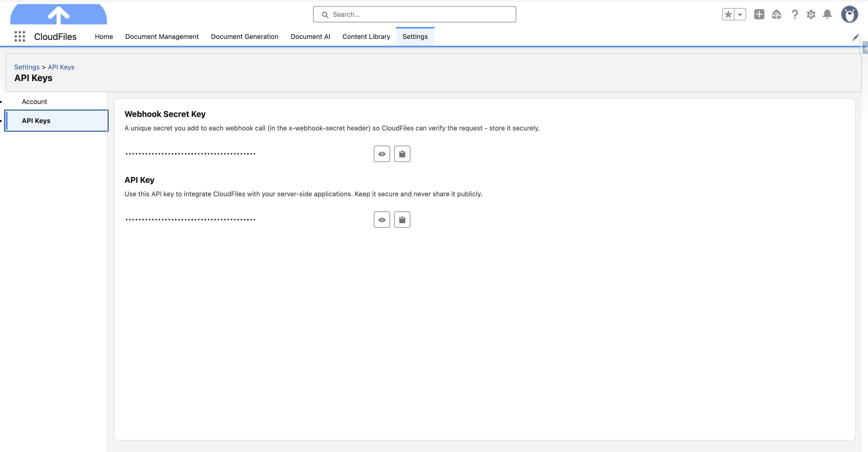Image resolution: width=868 pixels, height=452 pixels.
Task: Click the 'Use this API key' description
Action: click(303, 194)
